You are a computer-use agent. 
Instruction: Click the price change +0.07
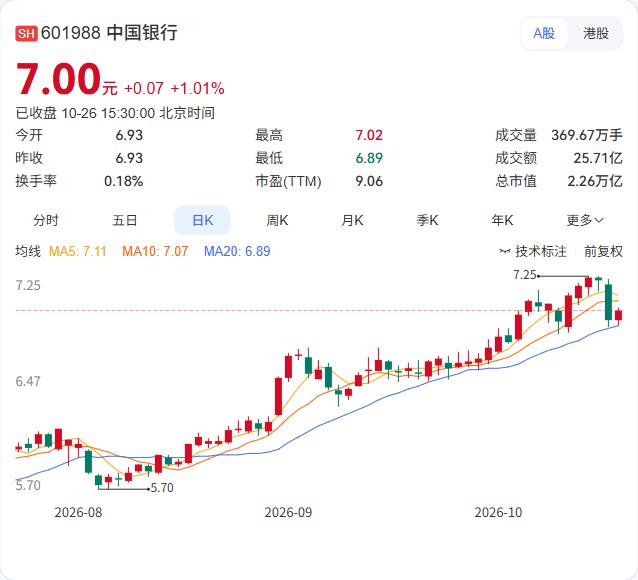(144, 88)
